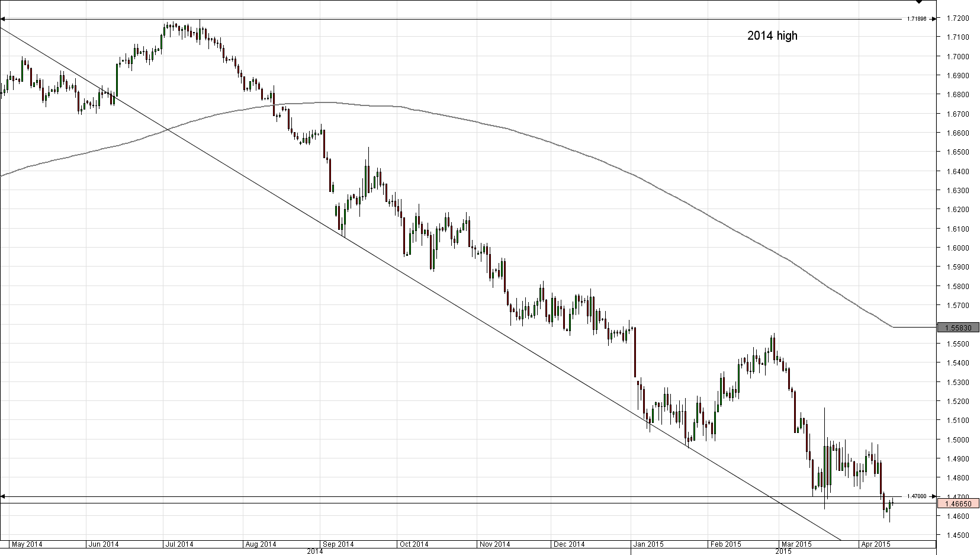Click the 1.71896 horizontal line label
980x555 pixels.
click(916, 19)
